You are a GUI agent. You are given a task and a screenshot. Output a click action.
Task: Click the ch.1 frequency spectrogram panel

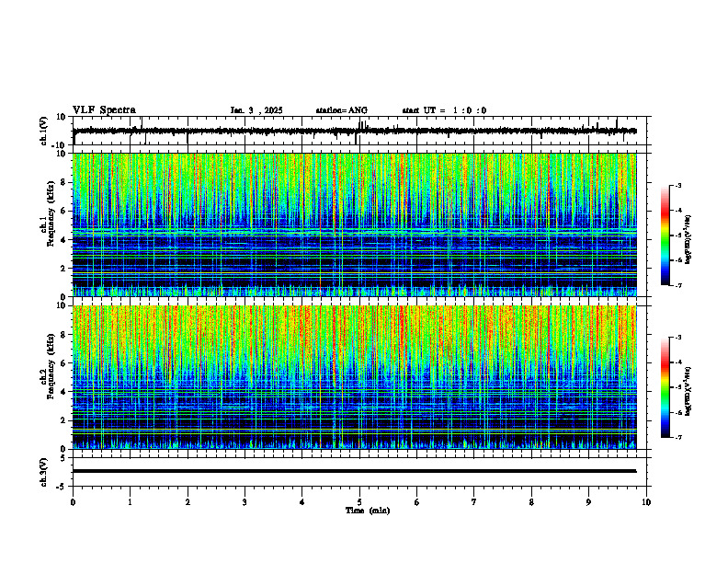click(354, 224)
